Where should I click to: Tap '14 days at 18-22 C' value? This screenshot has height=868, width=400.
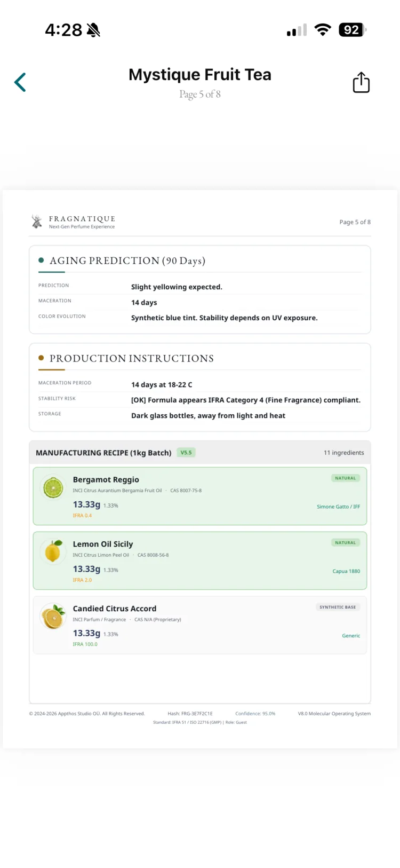[x=162, y=384]
